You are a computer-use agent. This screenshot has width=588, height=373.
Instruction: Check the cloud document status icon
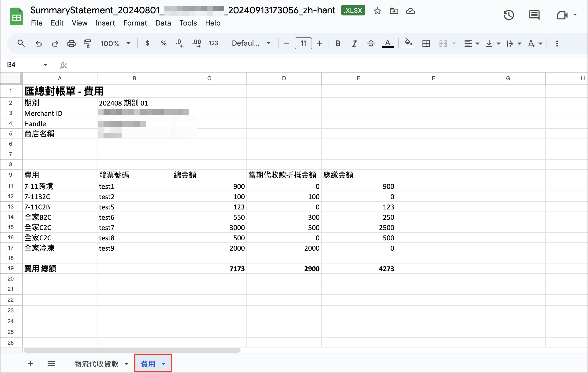click(410, 11)
